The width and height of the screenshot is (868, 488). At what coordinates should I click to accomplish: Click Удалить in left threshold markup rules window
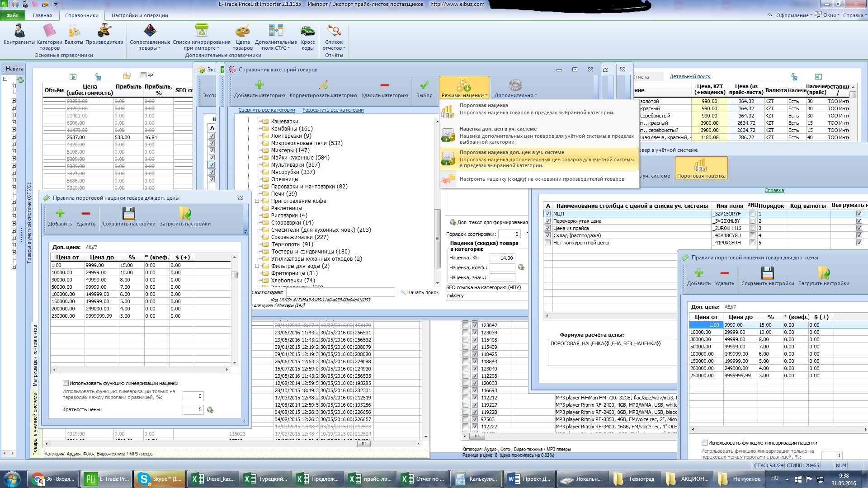pos(86,217)
